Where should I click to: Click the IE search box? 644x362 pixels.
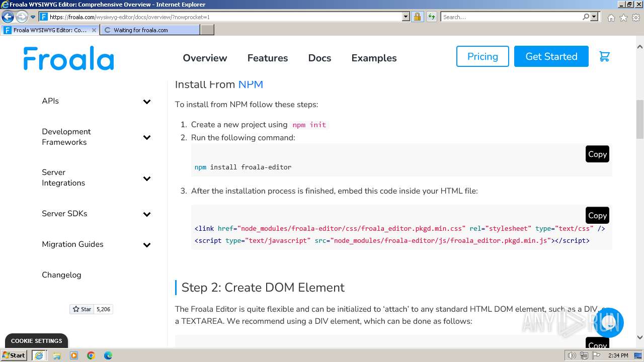[x=511, y=17]
